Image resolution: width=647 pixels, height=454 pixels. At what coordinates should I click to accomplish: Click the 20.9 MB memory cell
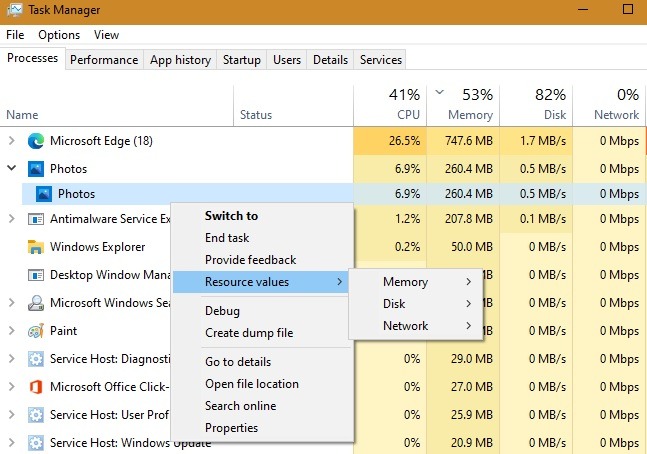coord(463,443)
